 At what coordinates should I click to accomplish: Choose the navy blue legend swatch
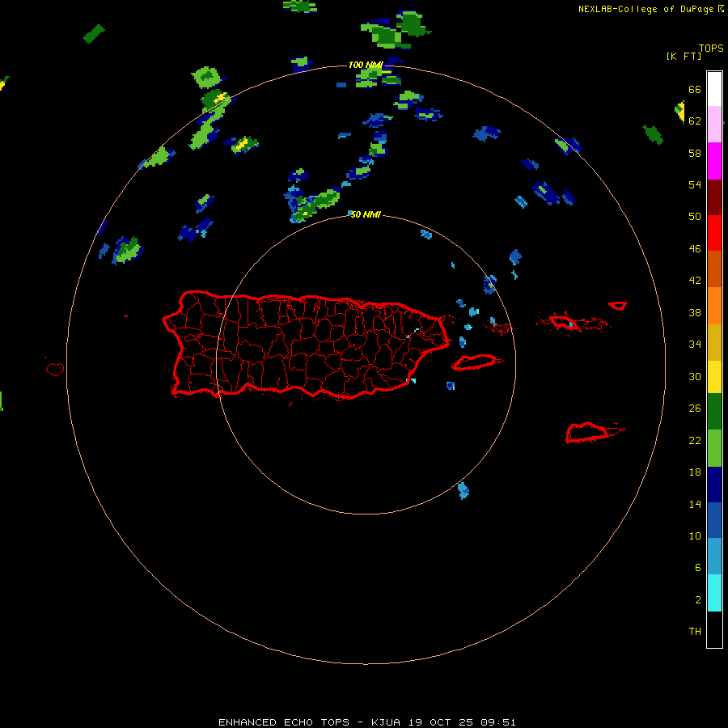point(714,485)
